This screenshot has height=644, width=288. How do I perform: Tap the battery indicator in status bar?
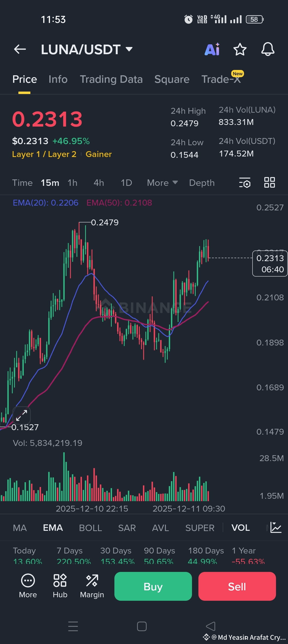255,19
